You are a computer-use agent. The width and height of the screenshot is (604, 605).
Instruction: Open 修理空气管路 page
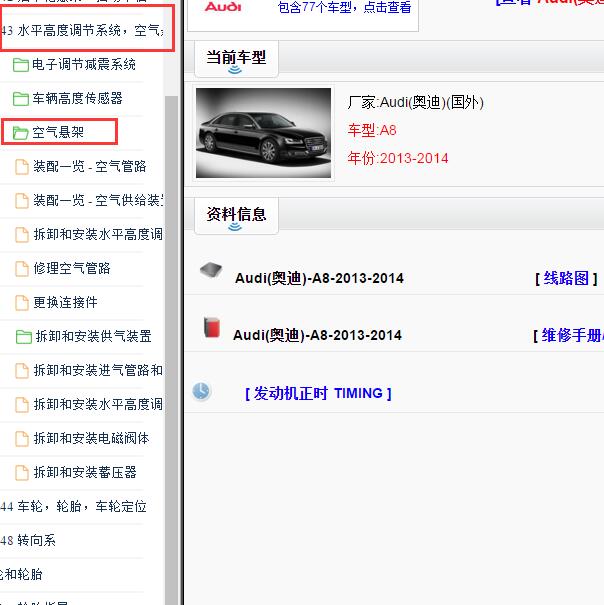(72, 268)
